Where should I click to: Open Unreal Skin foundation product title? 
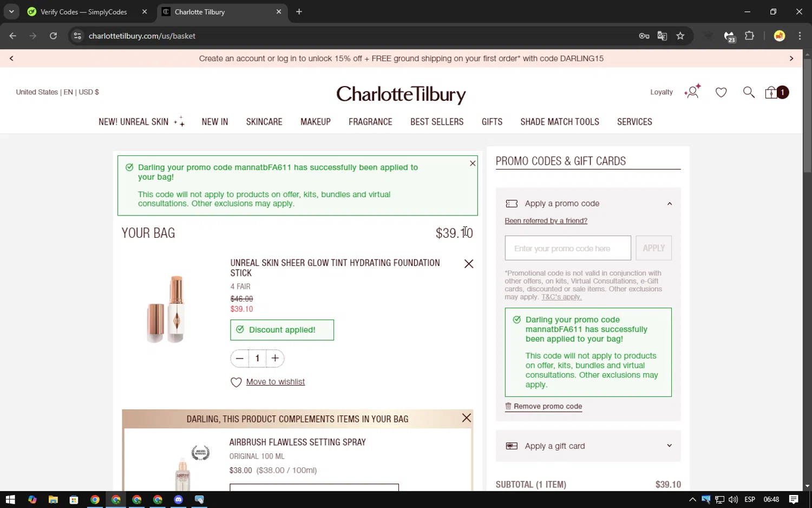tap(335, 268)
